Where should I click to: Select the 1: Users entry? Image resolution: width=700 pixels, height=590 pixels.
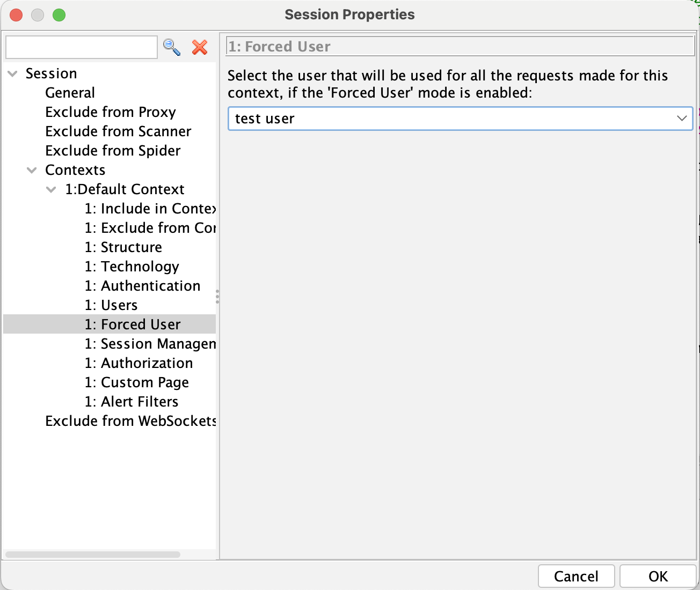(111, 305)
